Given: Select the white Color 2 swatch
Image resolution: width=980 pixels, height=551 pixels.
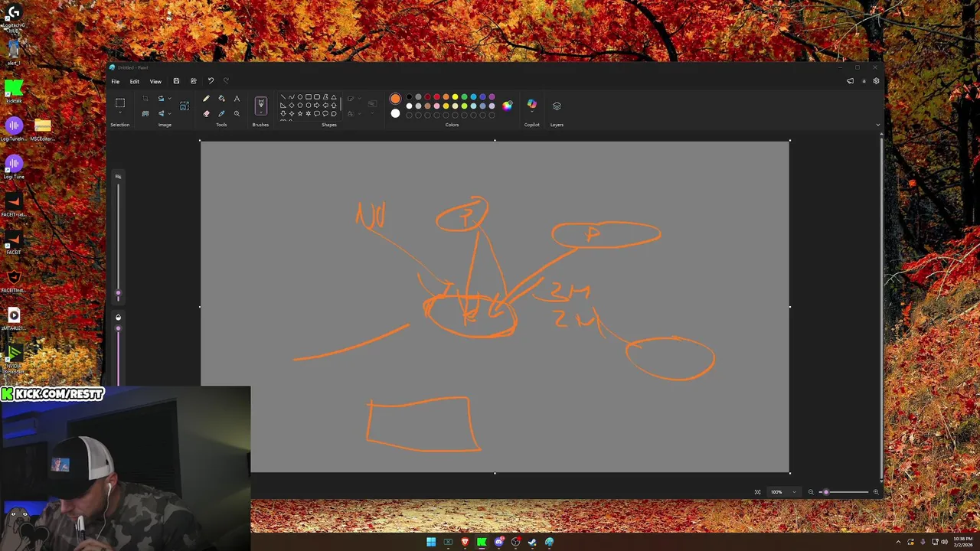Looking at the screenshot, I should (x=395, y=113).
